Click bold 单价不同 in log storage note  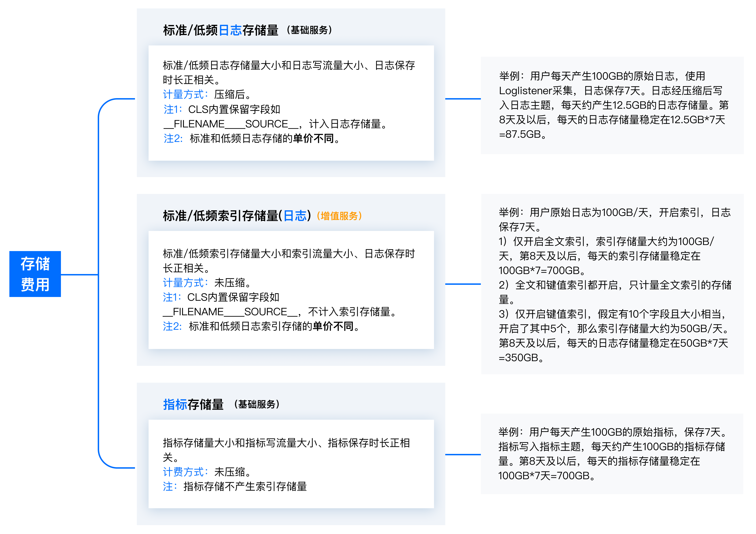(313, 138)
